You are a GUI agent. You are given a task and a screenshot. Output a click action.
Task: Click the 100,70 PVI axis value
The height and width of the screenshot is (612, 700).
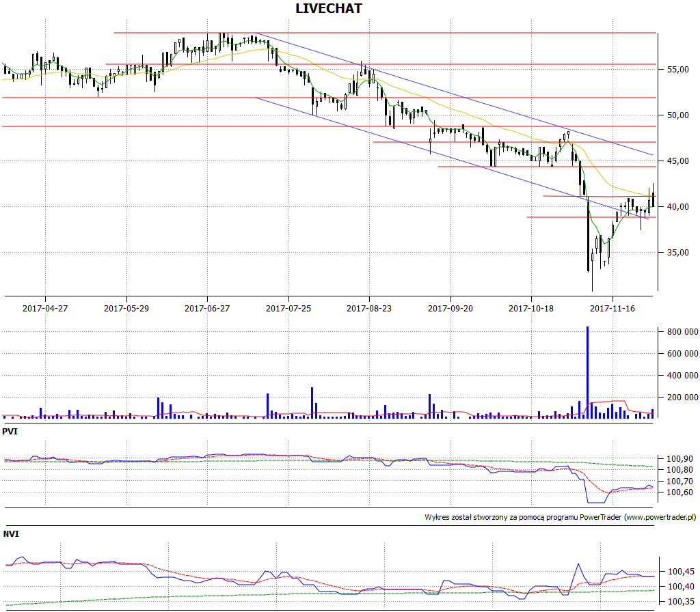click(680, 482)
